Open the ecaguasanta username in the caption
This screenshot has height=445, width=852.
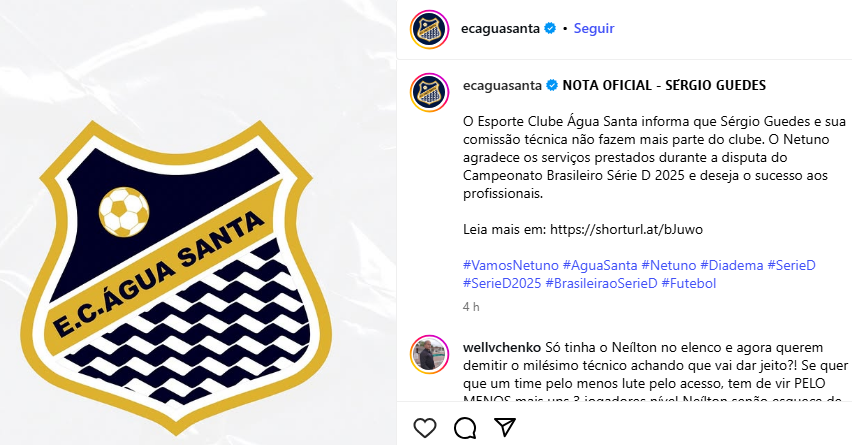click(x=502, y=85)
